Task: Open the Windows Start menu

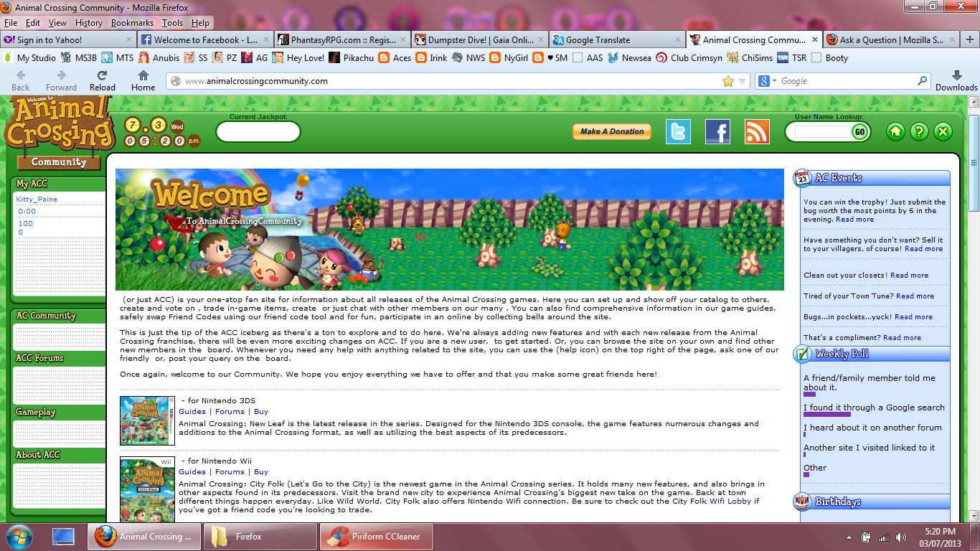Action: tap(19, 536)
